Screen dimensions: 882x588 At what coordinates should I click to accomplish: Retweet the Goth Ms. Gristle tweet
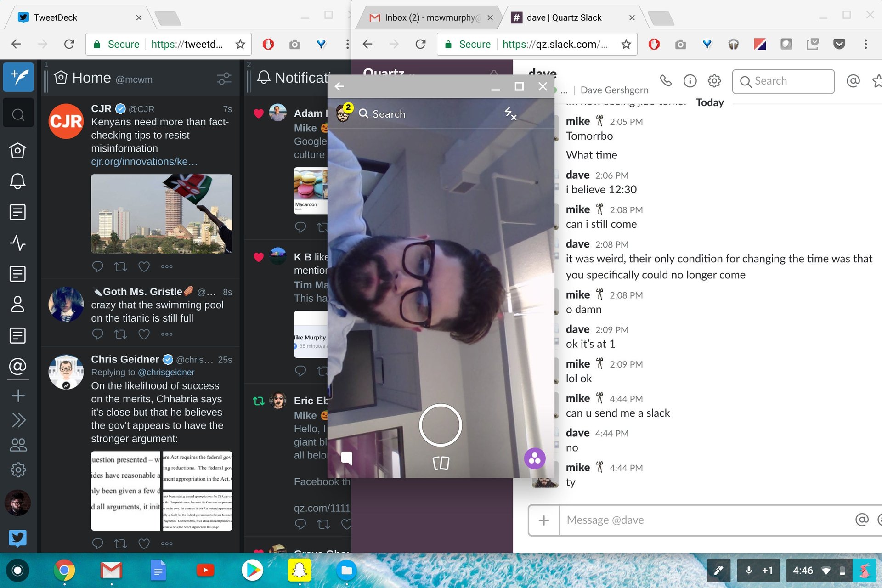(x=120, y=334)
